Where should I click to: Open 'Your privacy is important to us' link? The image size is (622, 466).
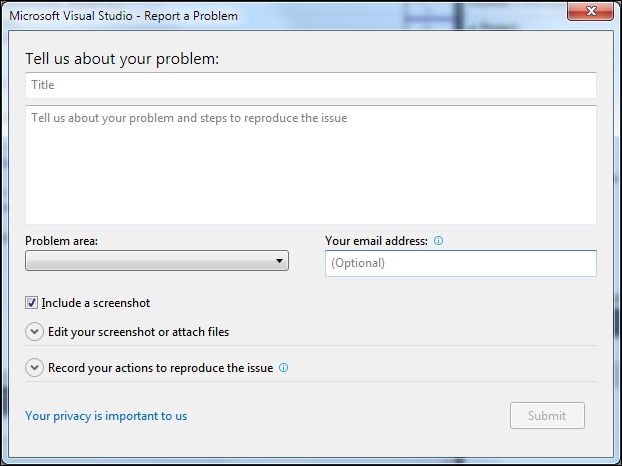tap(106, 416)
